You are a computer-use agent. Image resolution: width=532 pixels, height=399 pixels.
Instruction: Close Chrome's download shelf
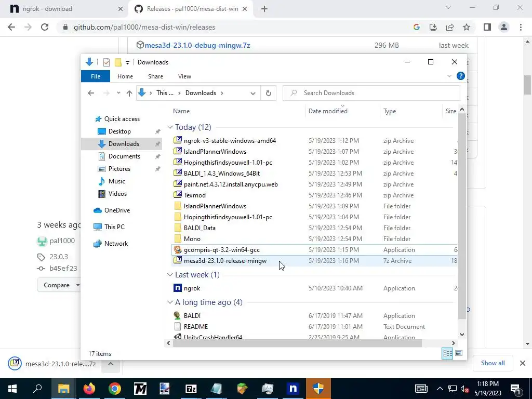coord(523,363)
